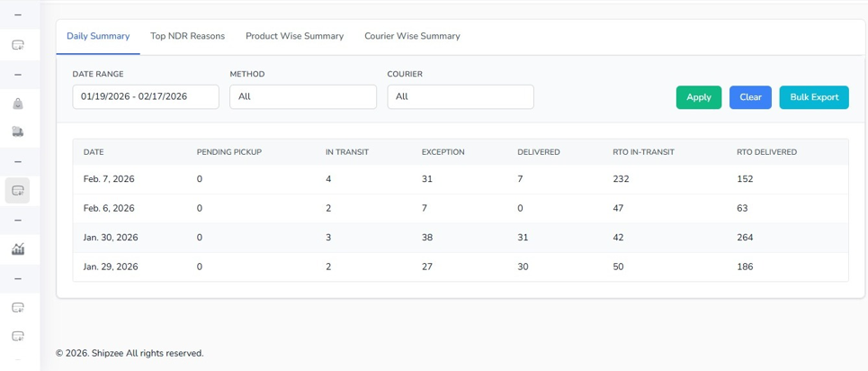Click the PENDING PICKUP column header

click(229, 152)
